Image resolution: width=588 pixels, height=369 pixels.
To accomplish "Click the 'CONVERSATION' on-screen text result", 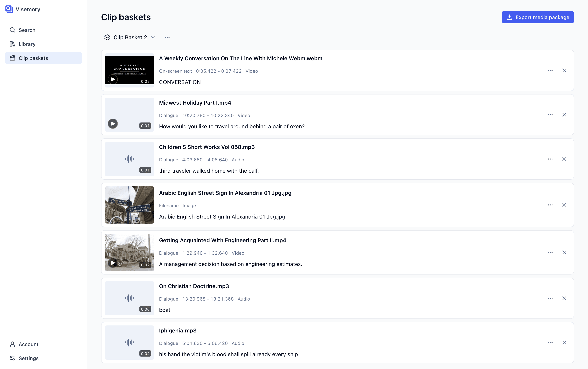I will click(x=180, y=82).
